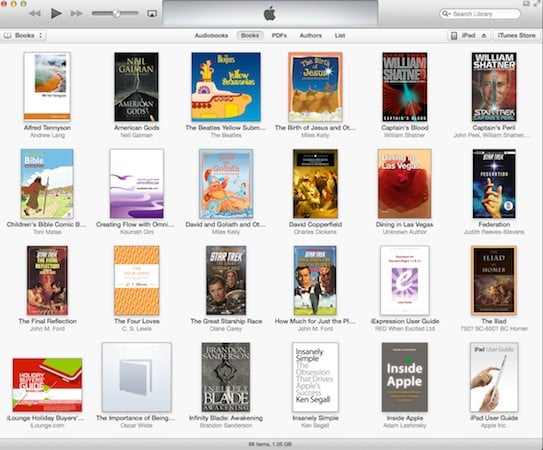Image resolution: width=543 pixels, height=450 pixels.
Task: Select the Captain's Blood cover
Action: (x=404, y=87)
